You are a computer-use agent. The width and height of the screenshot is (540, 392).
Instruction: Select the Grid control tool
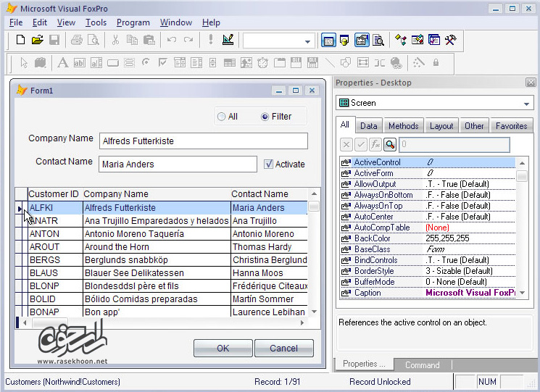pyautogui.click(x=229, y=62)
